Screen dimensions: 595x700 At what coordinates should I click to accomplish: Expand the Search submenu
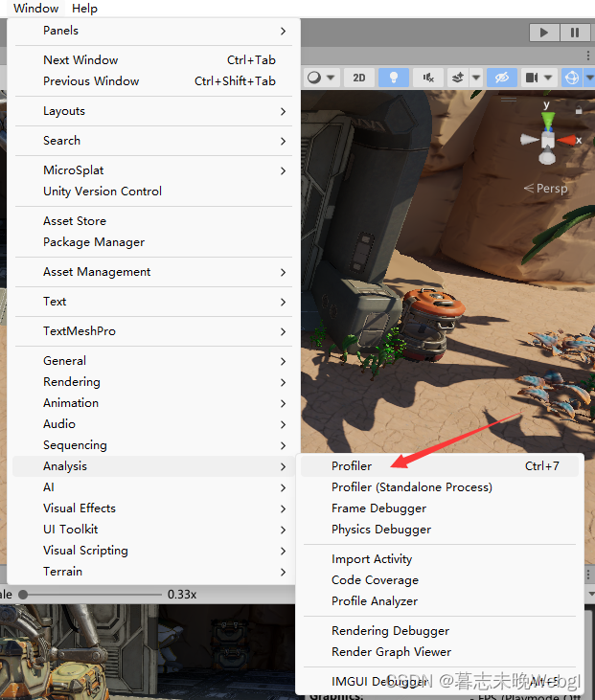(153, 141)
